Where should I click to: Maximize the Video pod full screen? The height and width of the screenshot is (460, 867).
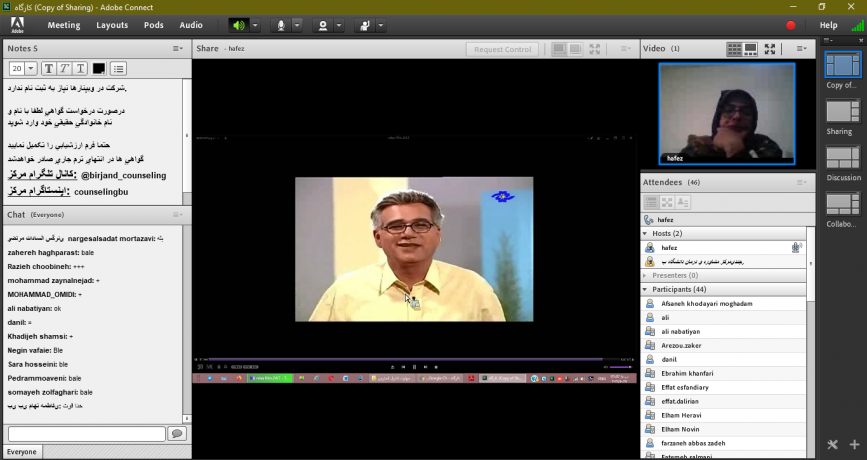click(770, 49)
